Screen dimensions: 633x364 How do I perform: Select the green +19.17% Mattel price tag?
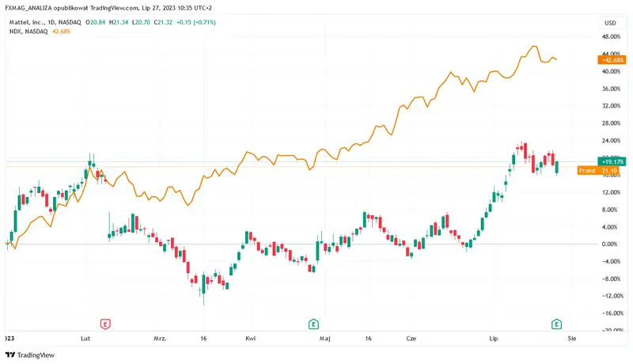point(612,161)
